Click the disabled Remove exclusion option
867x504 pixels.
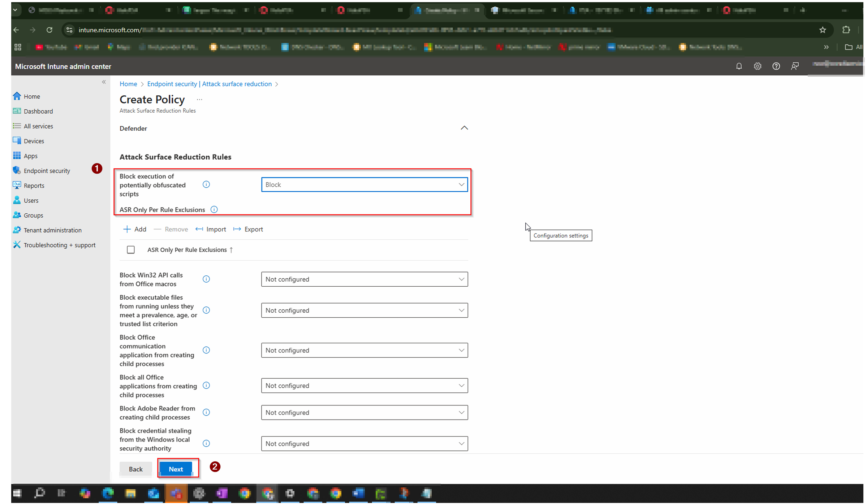click(171, 229)
